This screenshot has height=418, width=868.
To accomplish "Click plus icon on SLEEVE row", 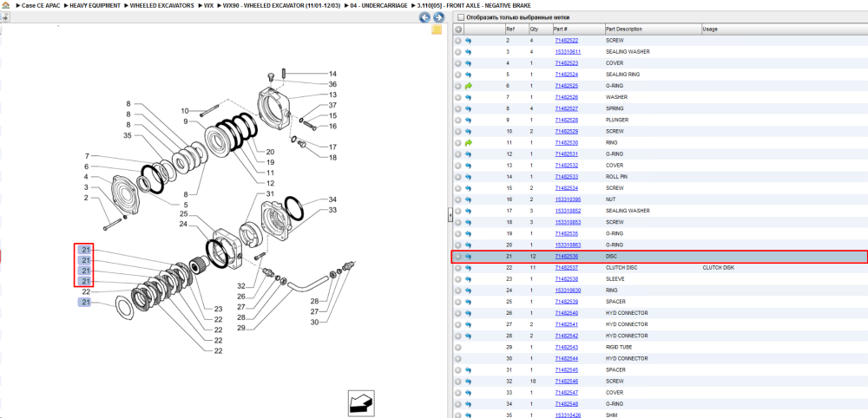I will (x=457, y=279).
